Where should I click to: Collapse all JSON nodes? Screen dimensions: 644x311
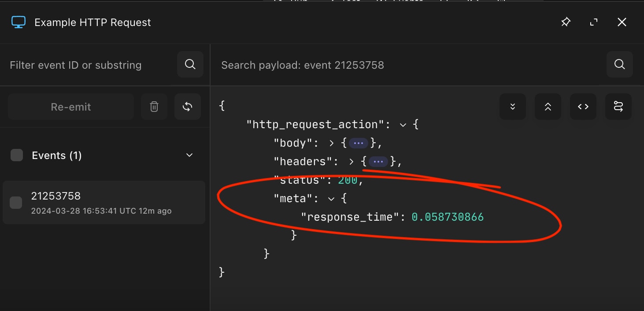click(548, 107)
